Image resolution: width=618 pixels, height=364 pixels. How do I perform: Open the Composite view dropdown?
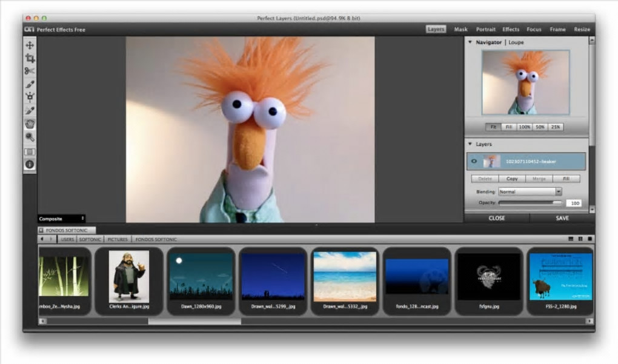(x=61, y=219)
